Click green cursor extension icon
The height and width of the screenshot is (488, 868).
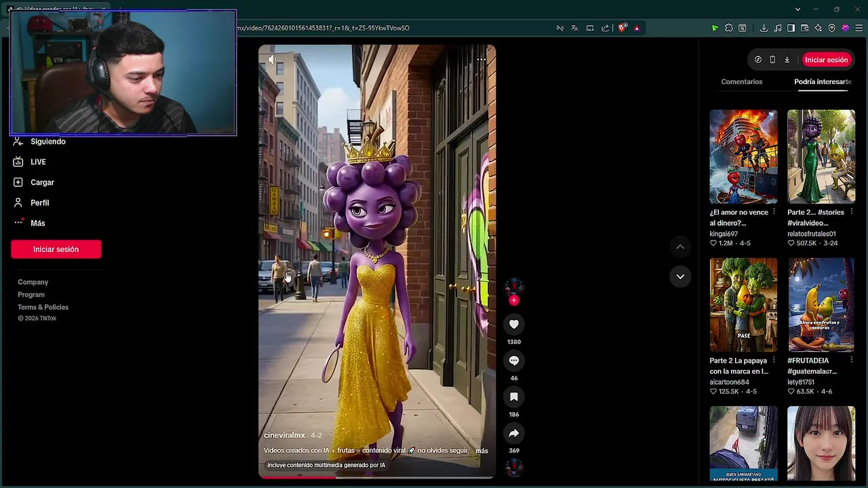pos(715,28)
